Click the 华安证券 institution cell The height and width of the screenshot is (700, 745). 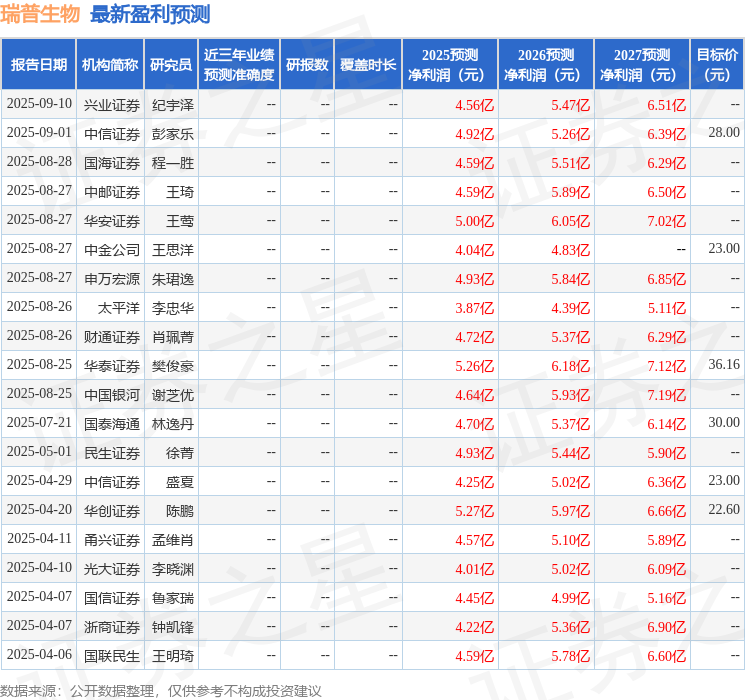tap(112, 221)
